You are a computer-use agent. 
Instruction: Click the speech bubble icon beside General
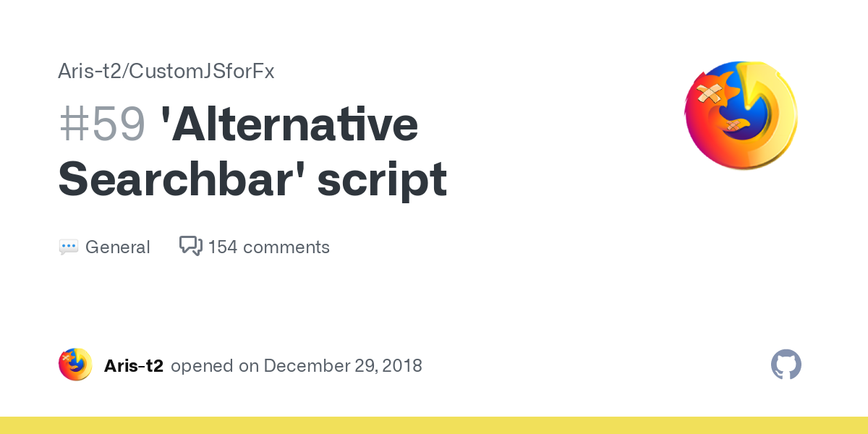coord(69,247)
